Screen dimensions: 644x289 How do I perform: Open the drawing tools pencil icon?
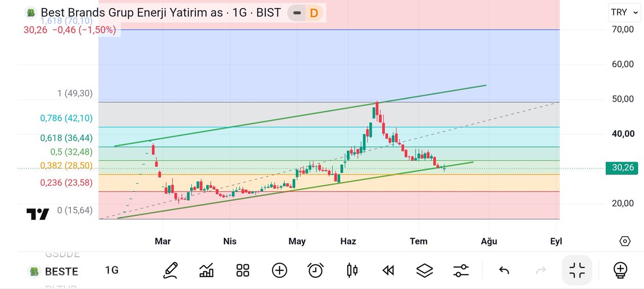(171, 270)
